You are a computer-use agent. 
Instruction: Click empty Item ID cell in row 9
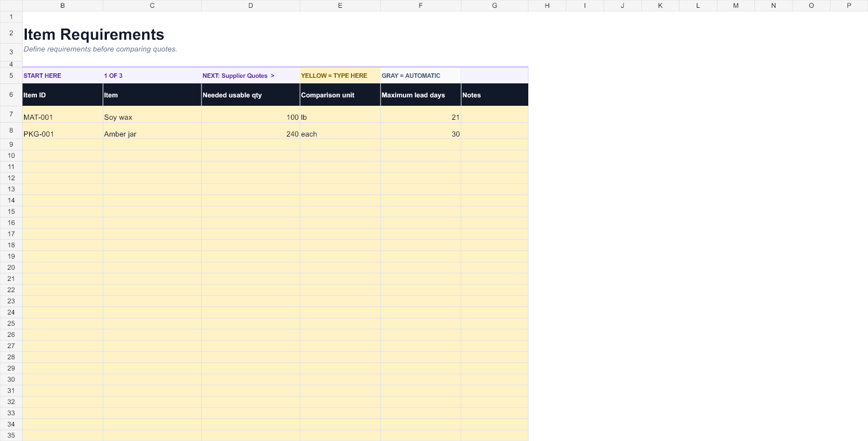click(x=63, y=144)
